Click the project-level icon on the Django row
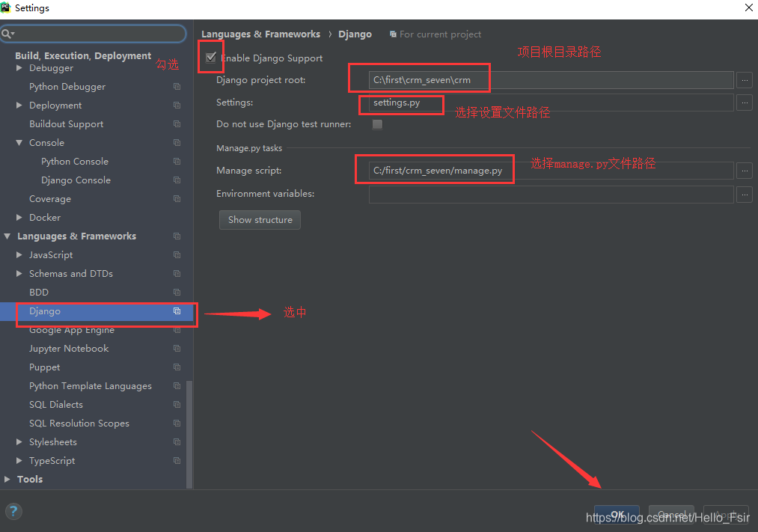This screenshot has height=532, width=758. click(177, 311)
